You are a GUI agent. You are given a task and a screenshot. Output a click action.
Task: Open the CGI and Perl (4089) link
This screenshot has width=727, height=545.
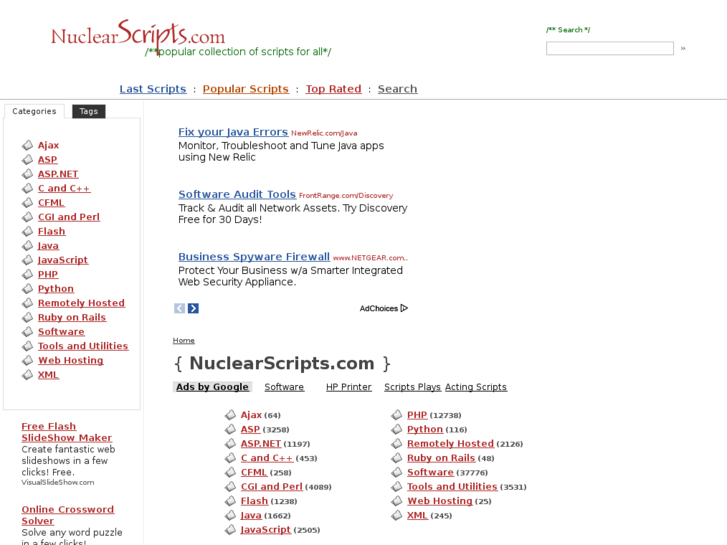tap(271, 487)
